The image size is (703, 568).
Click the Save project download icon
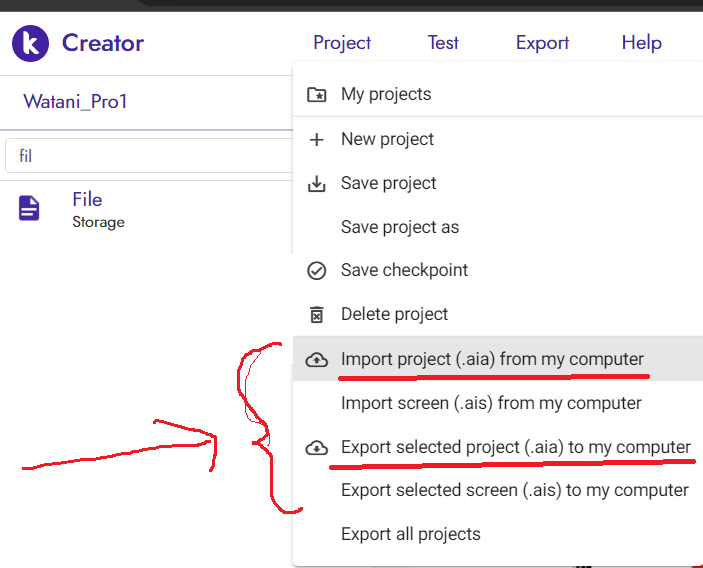tap(316, 184)
